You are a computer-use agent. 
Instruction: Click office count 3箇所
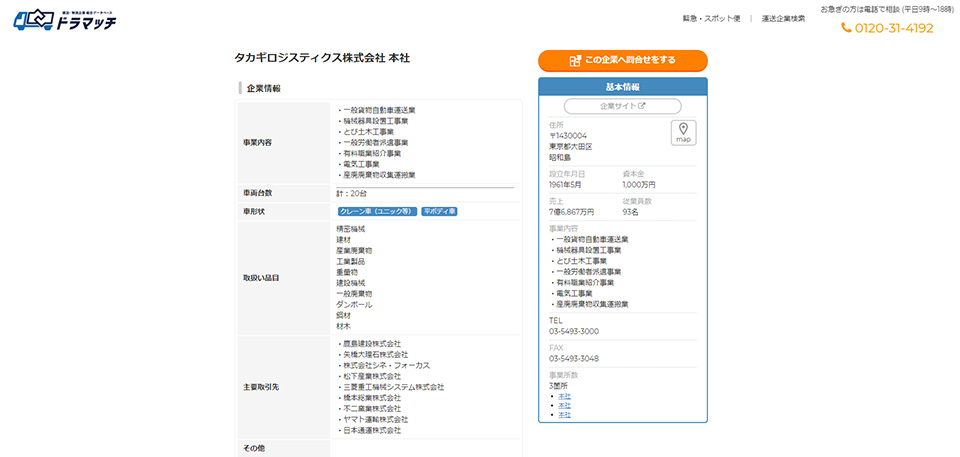558,386
